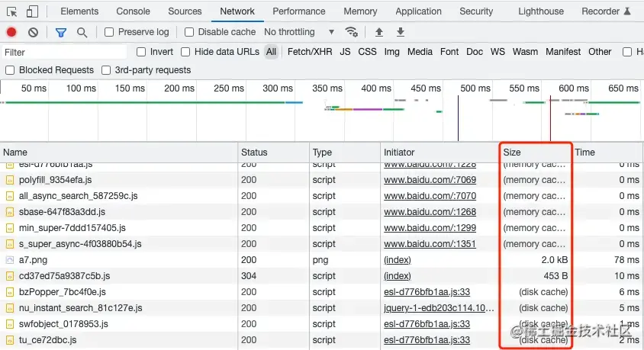Viewport: 644px width, 350px height.
Task: Export HAR file download icon
Action: point(401,32)
